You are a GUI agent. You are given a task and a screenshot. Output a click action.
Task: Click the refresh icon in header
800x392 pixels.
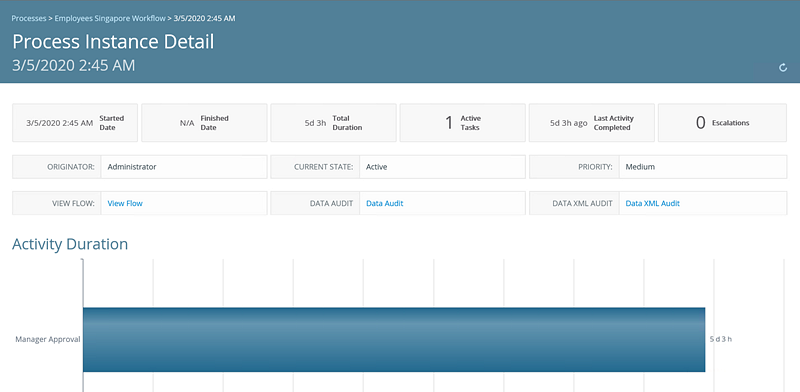click(783, 67)
